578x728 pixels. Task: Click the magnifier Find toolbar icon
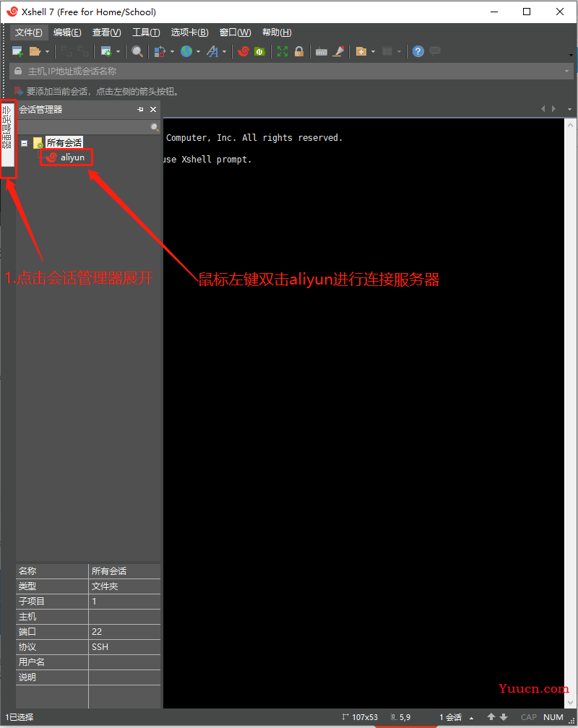coord(137,51)
